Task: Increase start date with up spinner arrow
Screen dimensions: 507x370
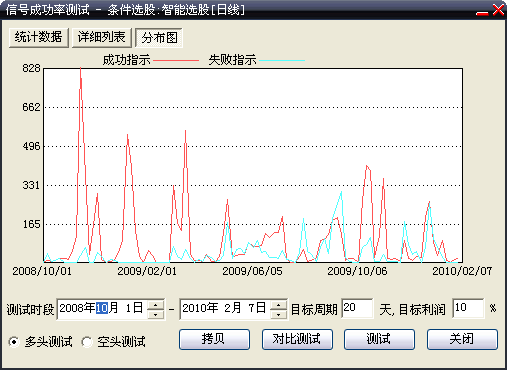Action: coord(155,304)
